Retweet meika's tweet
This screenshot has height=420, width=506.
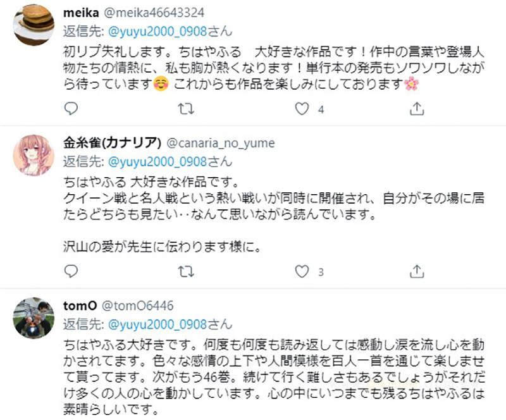coord(186,109)
